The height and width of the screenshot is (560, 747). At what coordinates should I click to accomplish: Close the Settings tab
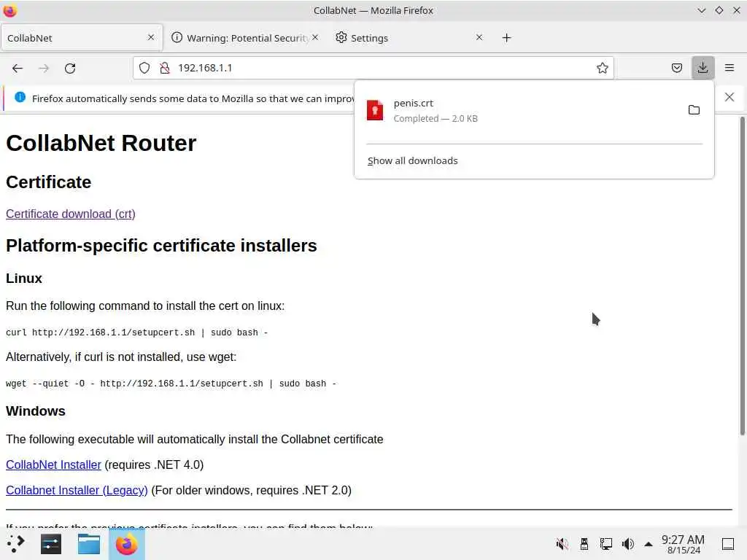pyautogui.click(x=479, y=37)
